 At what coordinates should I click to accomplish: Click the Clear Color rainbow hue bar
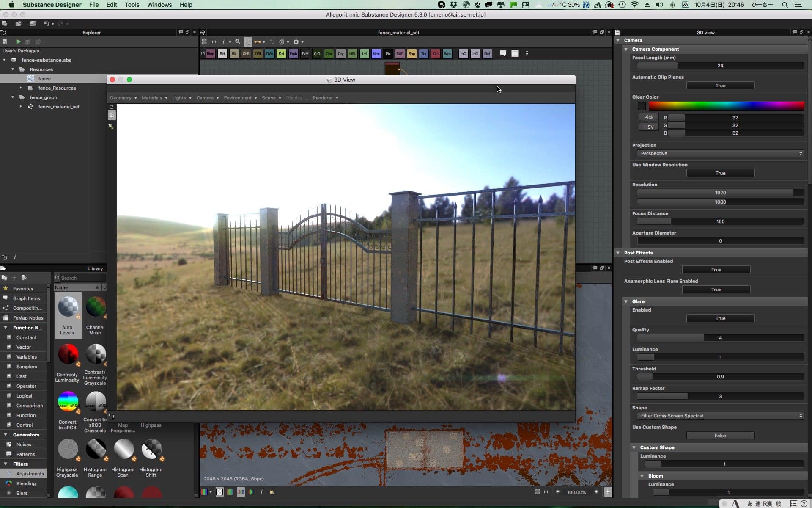(726, 106)
